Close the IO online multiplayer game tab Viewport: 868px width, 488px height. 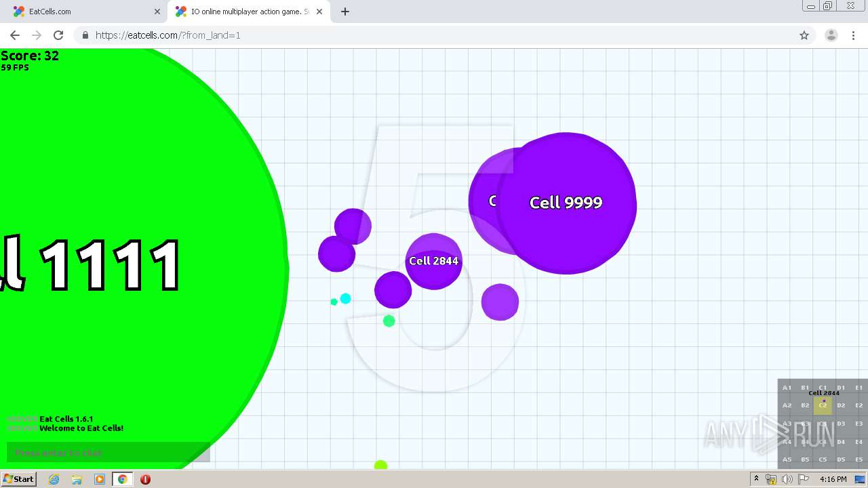click(x=321, y=12)
